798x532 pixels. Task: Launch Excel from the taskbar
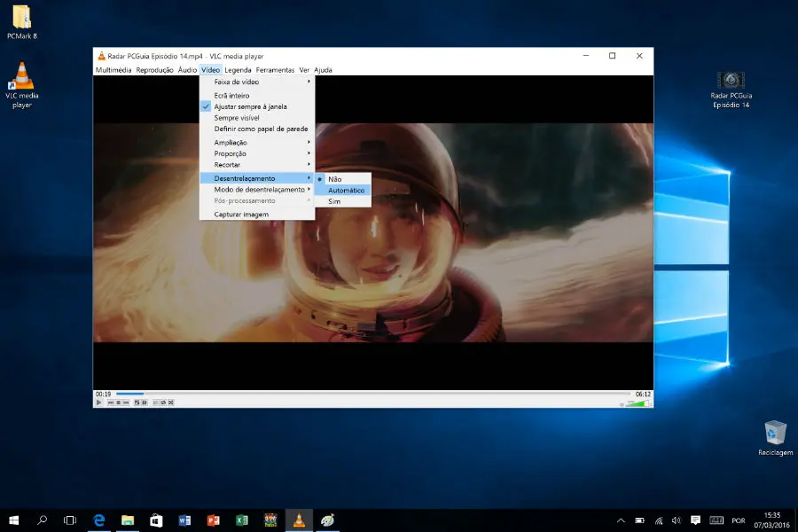(242, 520)
